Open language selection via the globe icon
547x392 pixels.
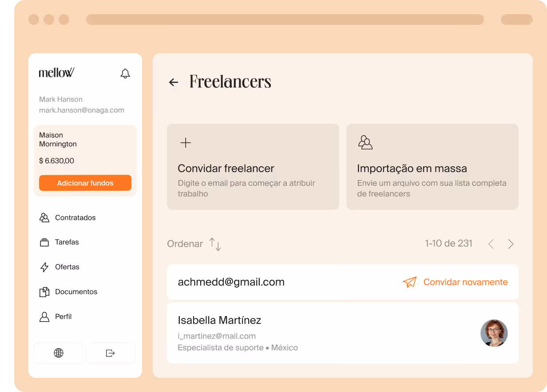point(59,353)
